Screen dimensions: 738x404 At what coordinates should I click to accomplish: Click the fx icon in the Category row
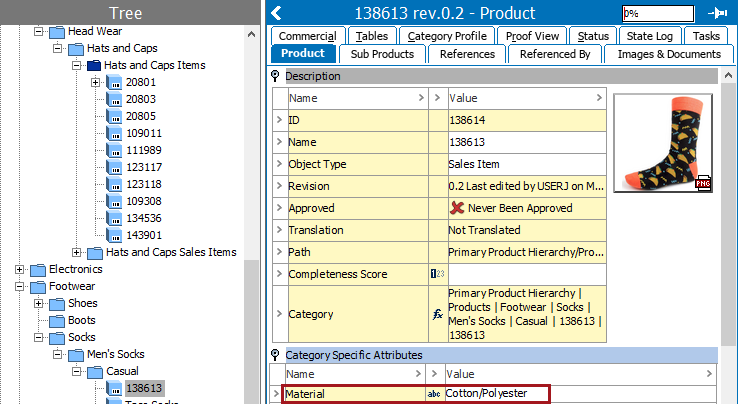coord(437,314)
